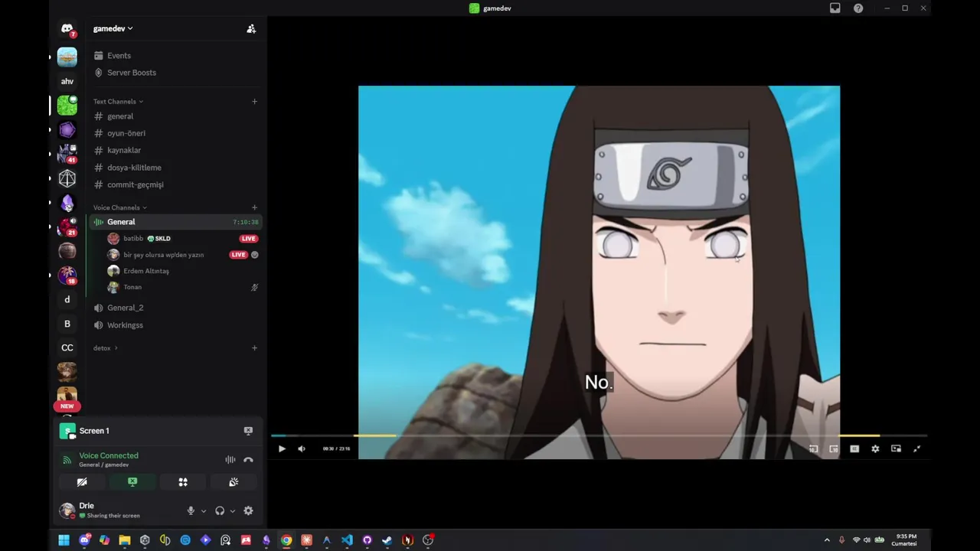Open File Explorer from the taskbar
The width and height of the screenshot is (980, 551).
point(125,540)
